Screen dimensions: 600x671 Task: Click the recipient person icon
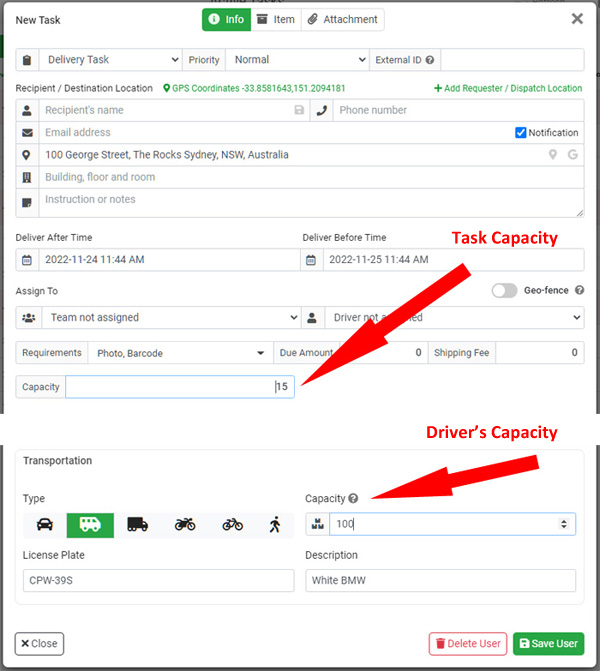[x=27, y=110]
